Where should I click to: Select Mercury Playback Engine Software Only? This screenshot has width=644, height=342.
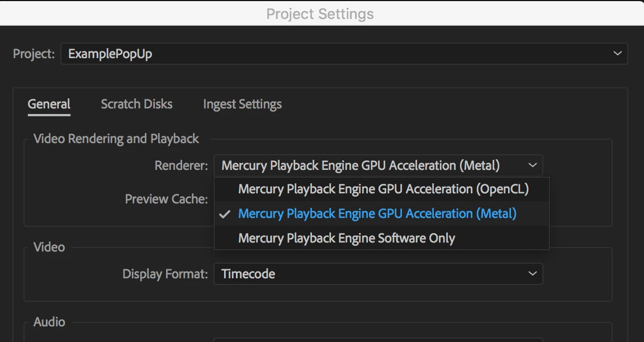point(346,238)
